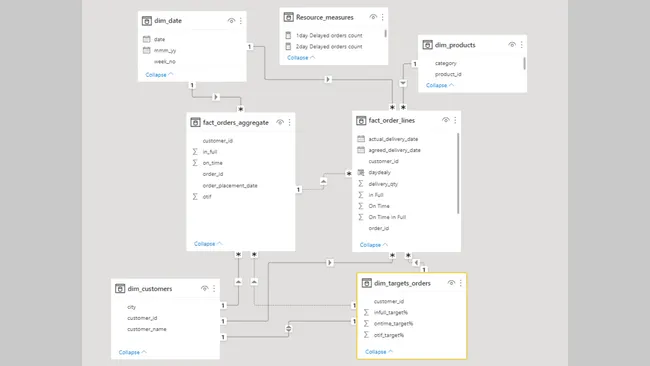Click the dim_customers table icon
This screenshot has height=366, width=650.
[x=120, y=288]
